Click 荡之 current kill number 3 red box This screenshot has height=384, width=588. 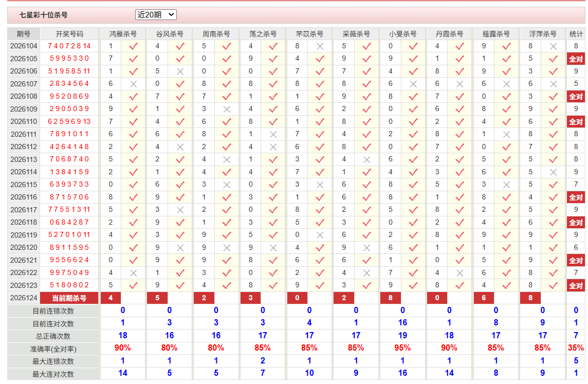250,298
